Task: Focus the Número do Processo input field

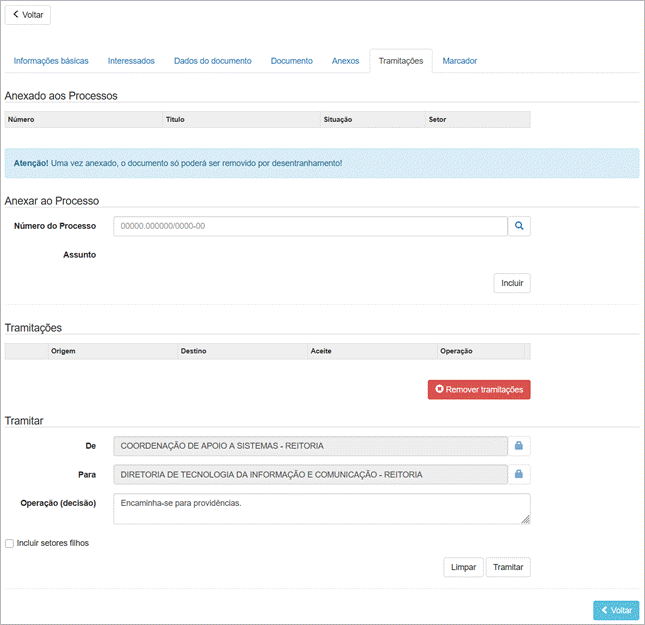Action: click(310, 227)
